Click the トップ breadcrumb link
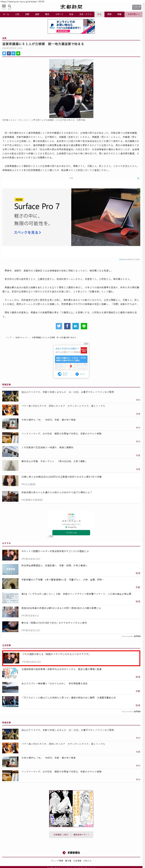Image resolution: width=145 pixels, height=868 pixels. coord(8,337)
